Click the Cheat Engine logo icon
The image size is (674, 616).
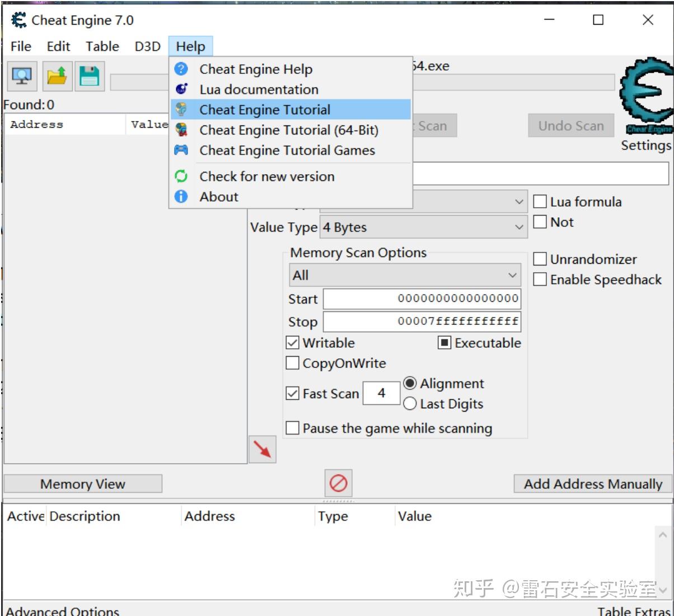pyautogui.click(x=647, y=96)
